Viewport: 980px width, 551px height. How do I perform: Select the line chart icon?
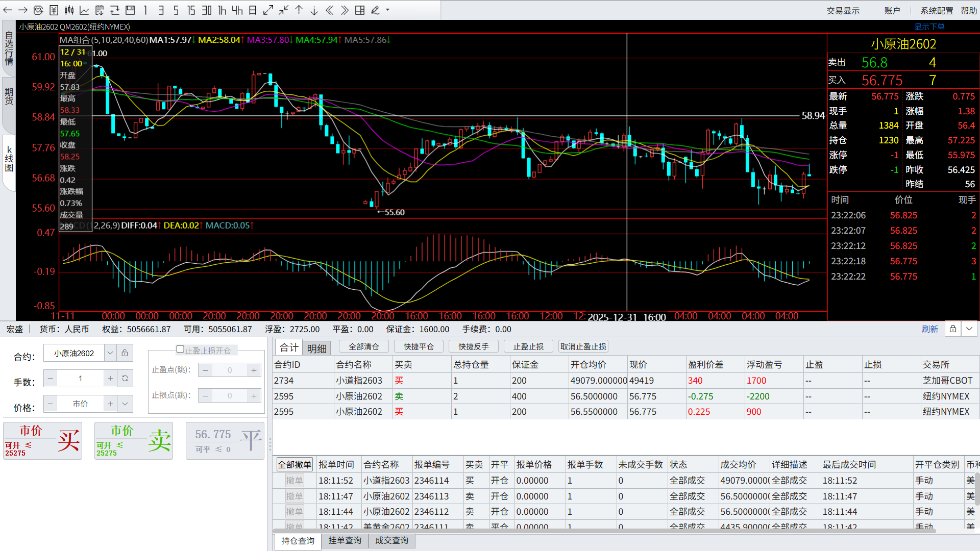click(84, 10)
